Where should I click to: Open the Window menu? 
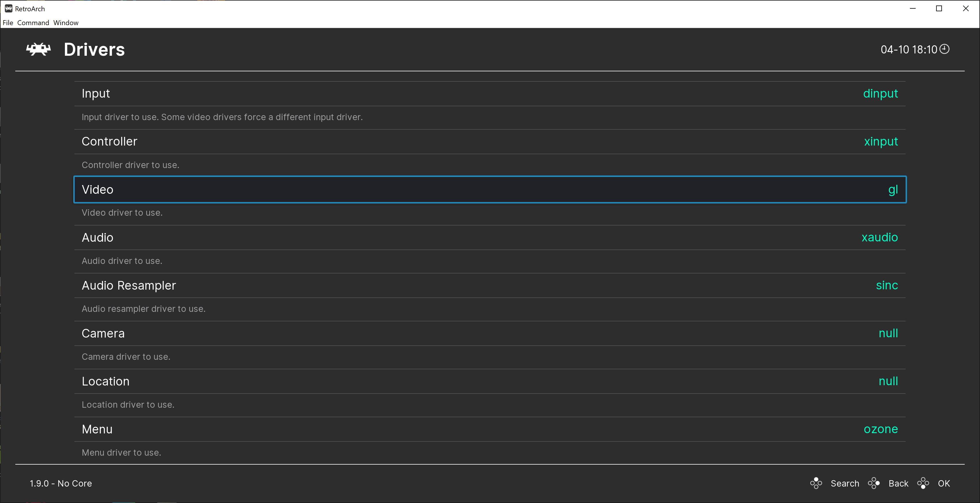tap(66, 23)
